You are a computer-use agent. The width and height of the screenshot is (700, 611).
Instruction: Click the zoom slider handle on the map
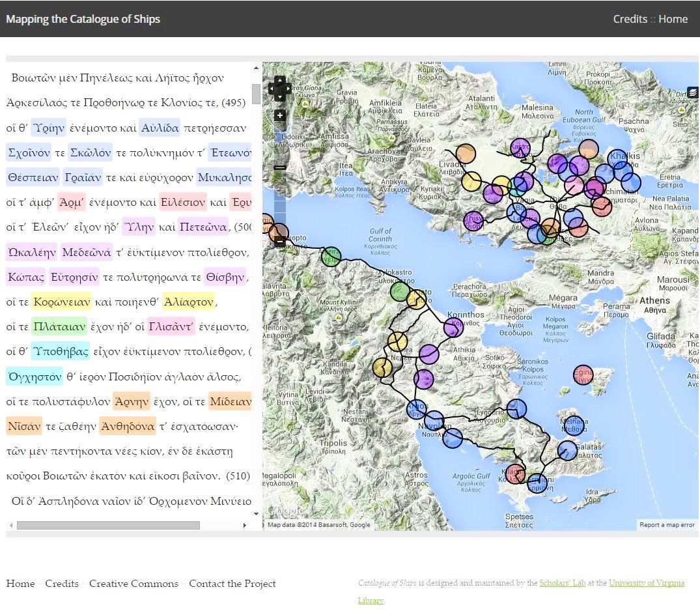point(280,167)
